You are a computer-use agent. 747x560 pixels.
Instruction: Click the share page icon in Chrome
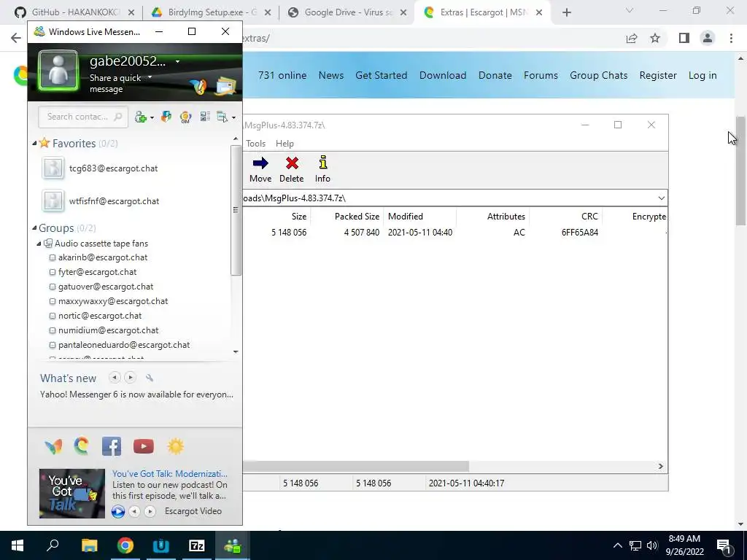tap(632, 38)
